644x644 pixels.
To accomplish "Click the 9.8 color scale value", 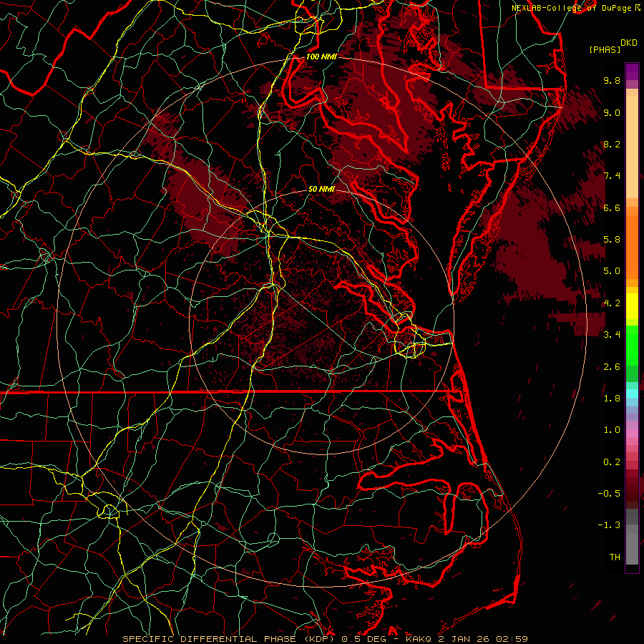I will coord(612,80).
